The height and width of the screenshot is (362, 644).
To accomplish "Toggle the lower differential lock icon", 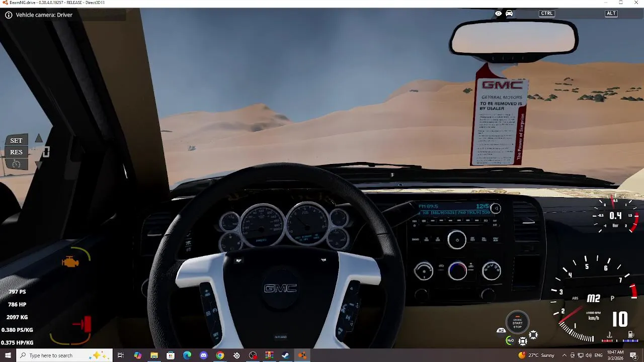I will pos(523,341).
